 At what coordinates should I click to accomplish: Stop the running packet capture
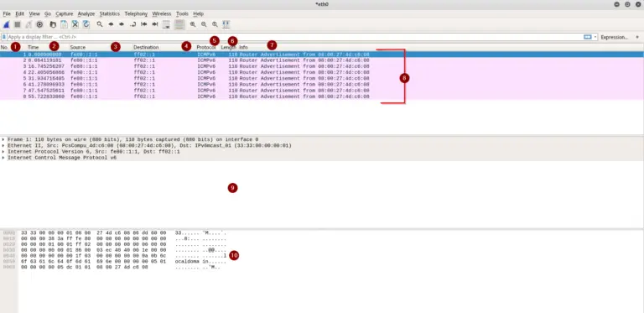pos(18,24)
